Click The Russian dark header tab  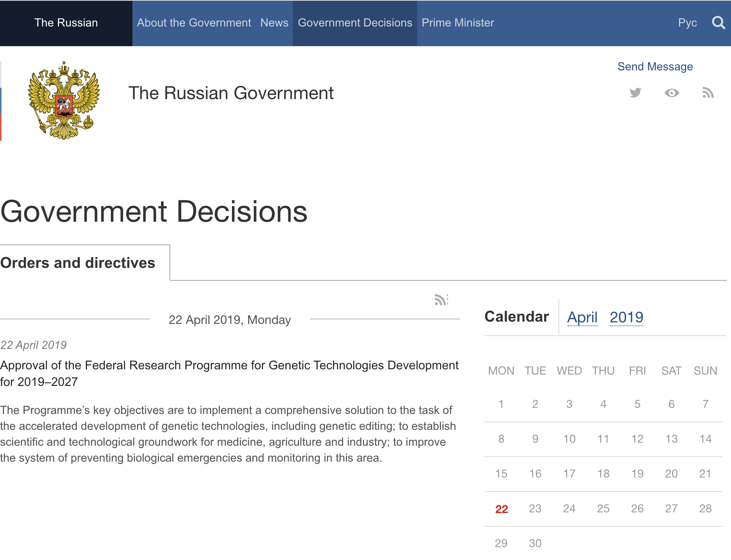coord(66,23)
